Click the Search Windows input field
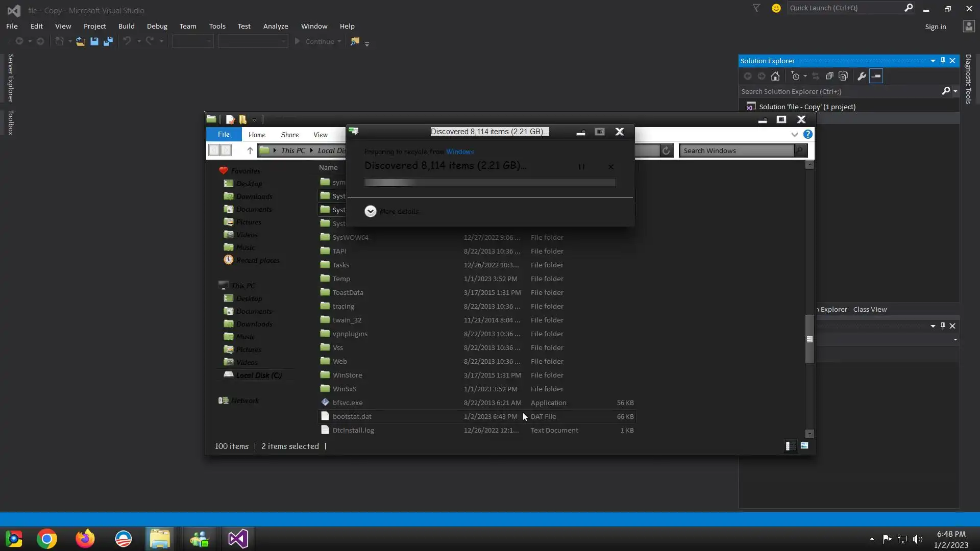 tap(737, 151)
